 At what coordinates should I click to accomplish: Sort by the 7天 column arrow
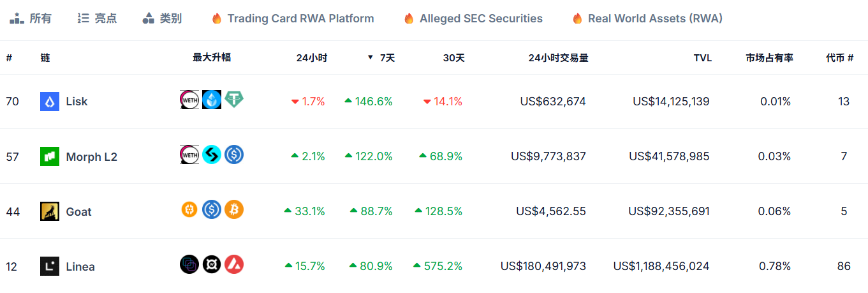click(370, 57)
